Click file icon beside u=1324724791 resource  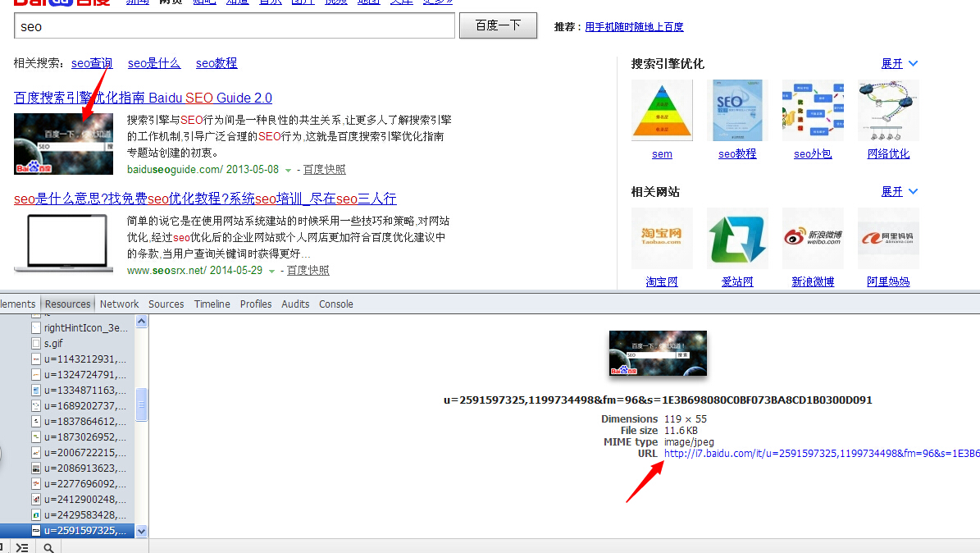click(35, 375)
